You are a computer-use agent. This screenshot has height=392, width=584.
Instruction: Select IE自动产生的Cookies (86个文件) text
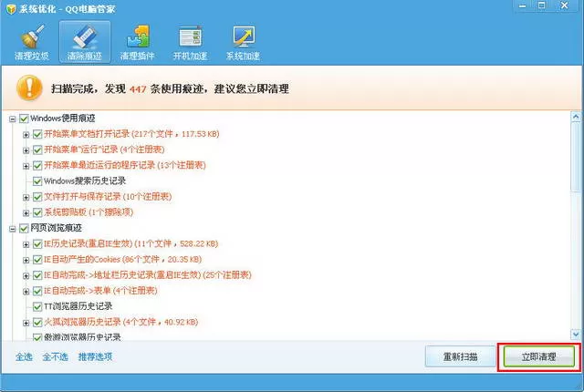[x=123, y=260]
